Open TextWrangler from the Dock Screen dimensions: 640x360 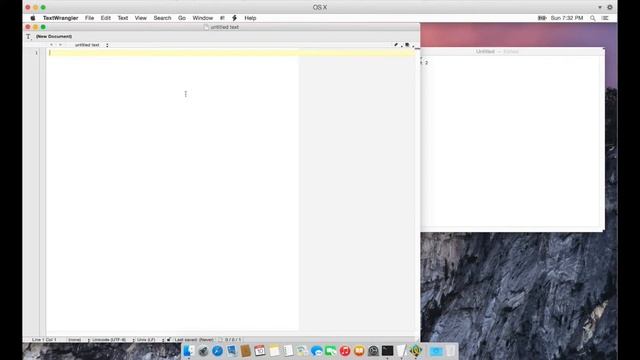[416, 351]
